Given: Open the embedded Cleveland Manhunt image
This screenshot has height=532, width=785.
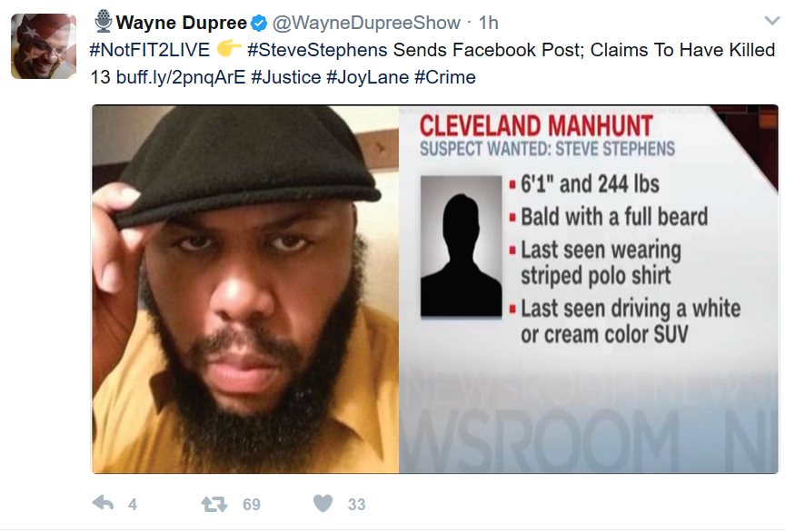Looking at the screenshot, I should pos(434,290).
